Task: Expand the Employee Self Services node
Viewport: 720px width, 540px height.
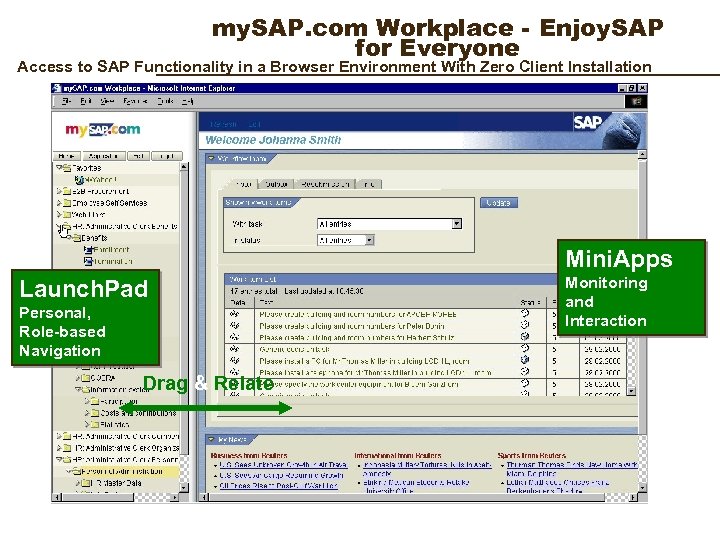Action: click(59, 202)
